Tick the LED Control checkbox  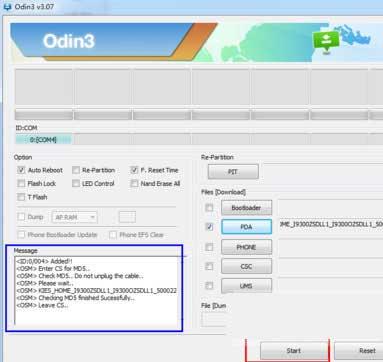[76, 183]
